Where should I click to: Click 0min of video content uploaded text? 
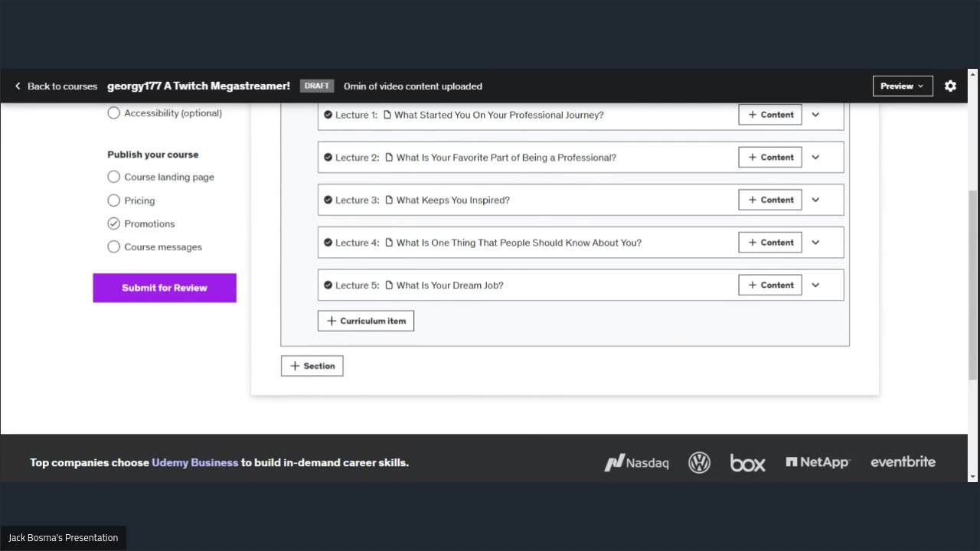pos(413,86)
